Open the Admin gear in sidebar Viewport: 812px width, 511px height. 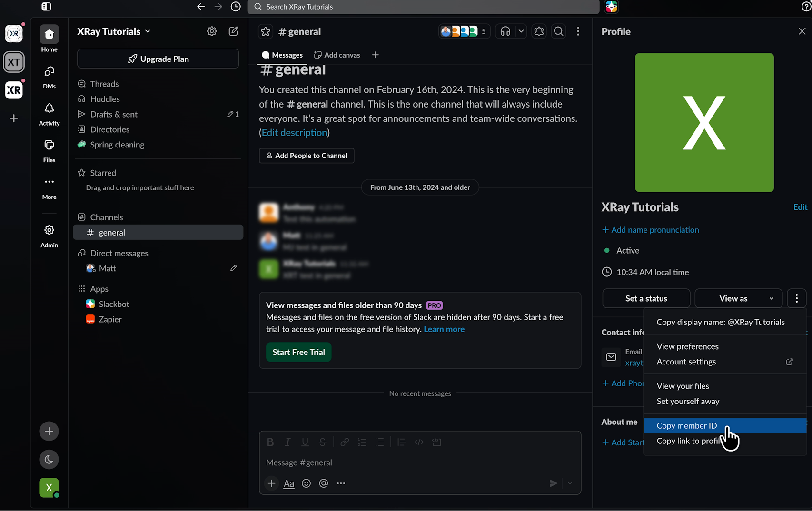49,236
